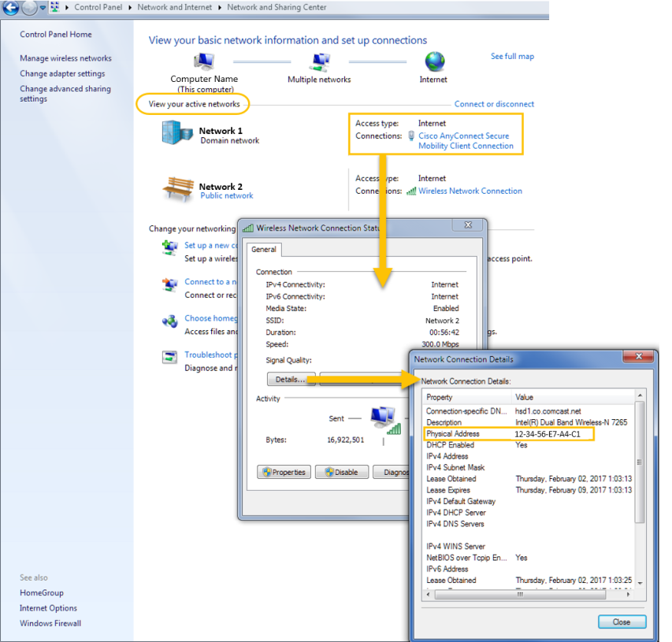Click the Computer Name (This computer) icon
Screen dimensions: 672x642
pos(203,62)
